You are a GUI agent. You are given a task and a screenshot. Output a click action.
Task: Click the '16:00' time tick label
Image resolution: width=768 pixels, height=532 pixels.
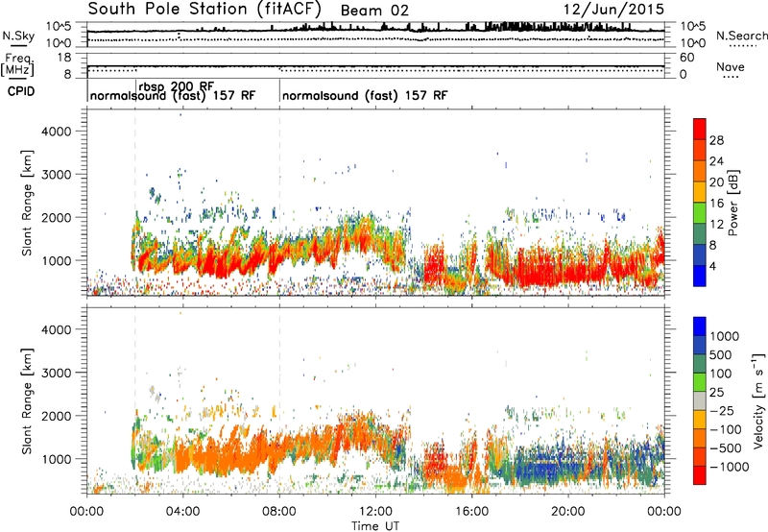pos(471,512)
